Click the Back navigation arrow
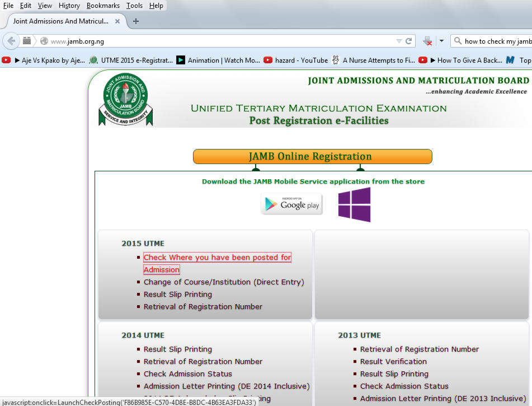The width and height of the screenshot is (532, 406). coord(11,40)
